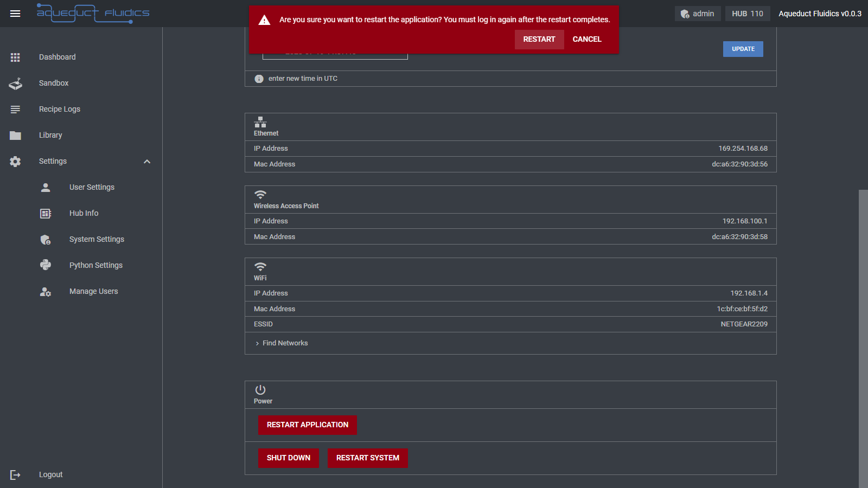The image size is (868, 488).
Task: Click the Library folder icon
Action: pos(15,135)
